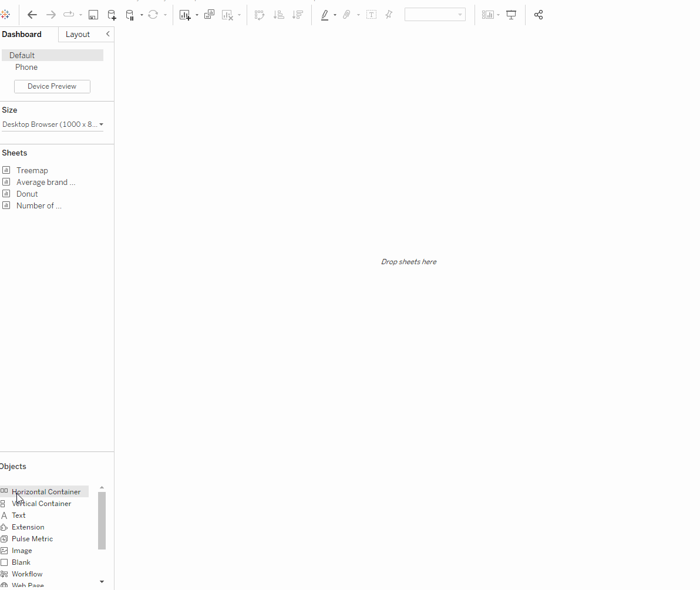700x590 pixels.
Task: Open the Desktop Browser size dropdown
Action: (53, 124)
